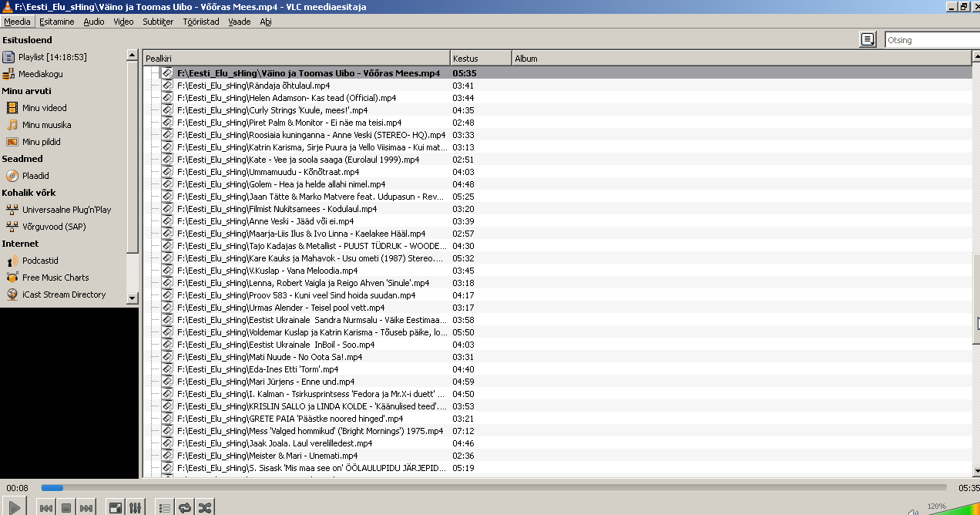This screenshot has height=515, width=980.
Task: Open the Subtiitrid menu
Action: [157, 22]
